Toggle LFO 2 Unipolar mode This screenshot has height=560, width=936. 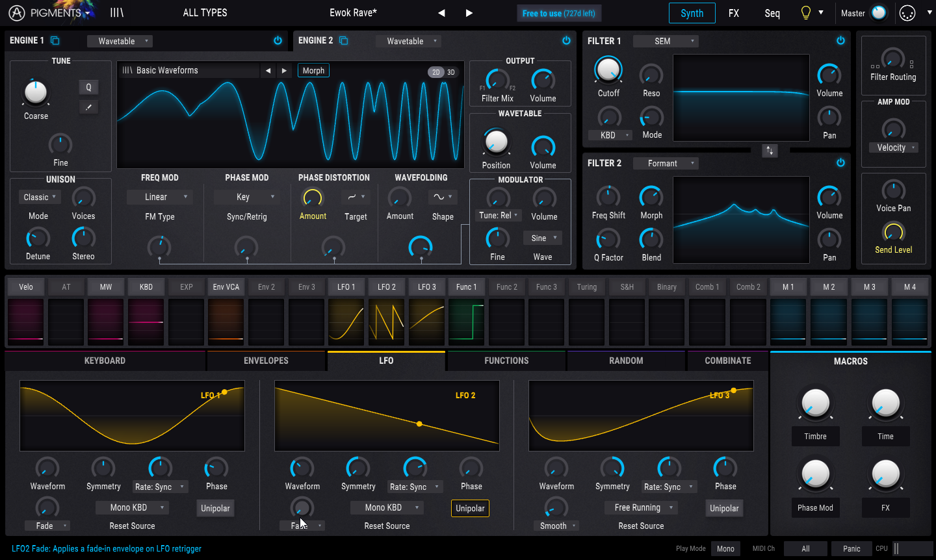470,508
